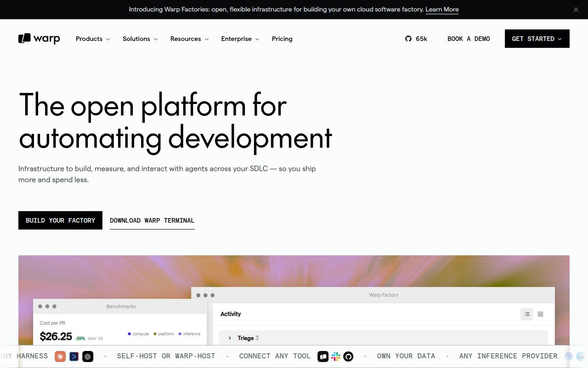Image resolution: width=588 pixels, height=368 pixels.
Task: Click the platform legend item in Benchmarks
Action: click(164, 334)
